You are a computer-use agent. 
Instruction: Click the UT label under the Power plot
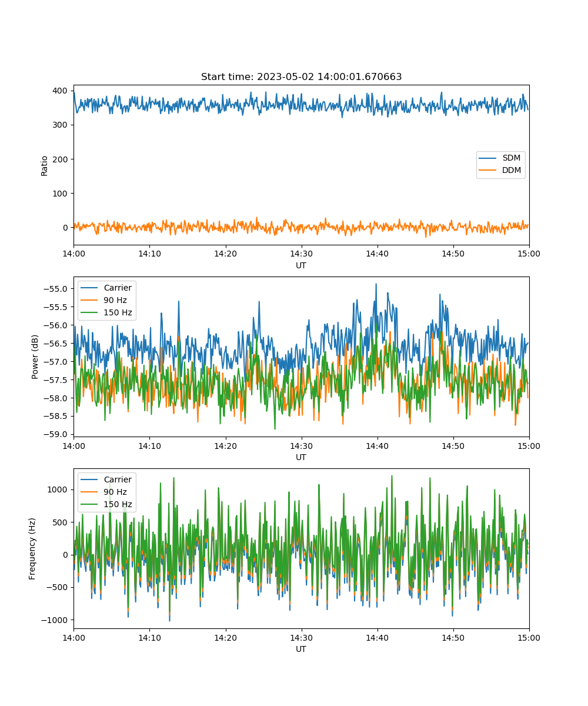coord(301,457)
